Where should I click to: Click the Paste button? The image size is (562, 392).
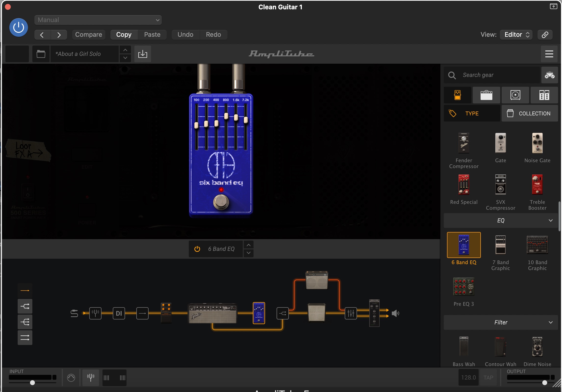[x=152, y=35]
